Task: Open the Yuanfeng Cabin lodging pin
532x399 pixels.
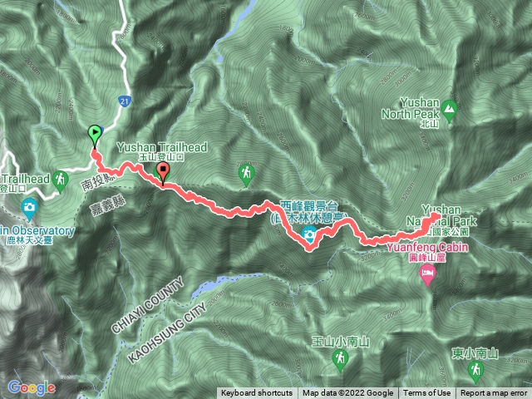Action: point(427,274)
